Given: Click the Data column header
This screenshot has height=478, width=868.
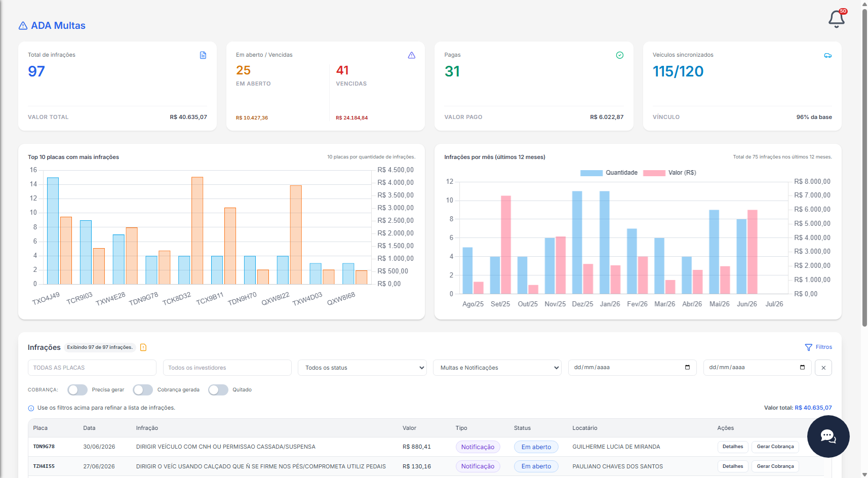Looking at the screenshot, I should [89, 428].
